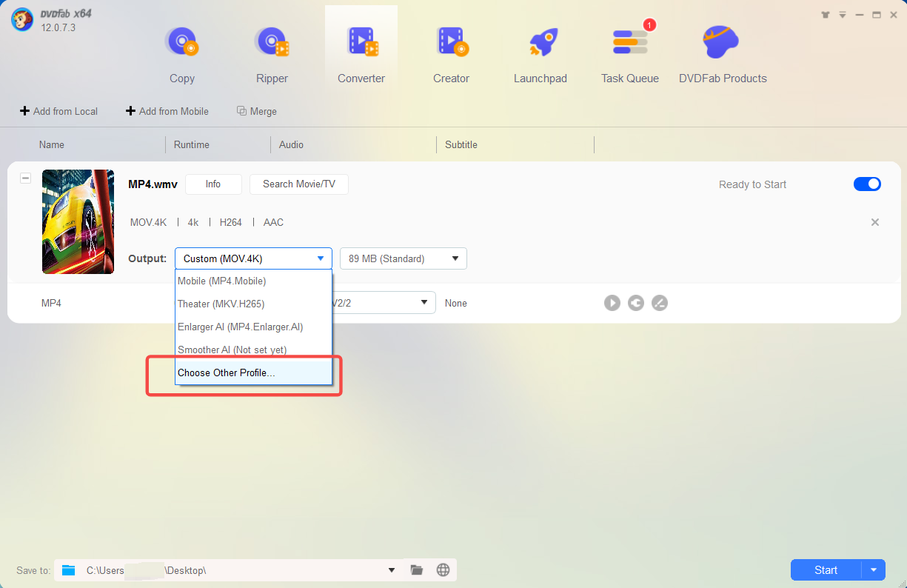Go to the Launchpad module

coord(540,54)
